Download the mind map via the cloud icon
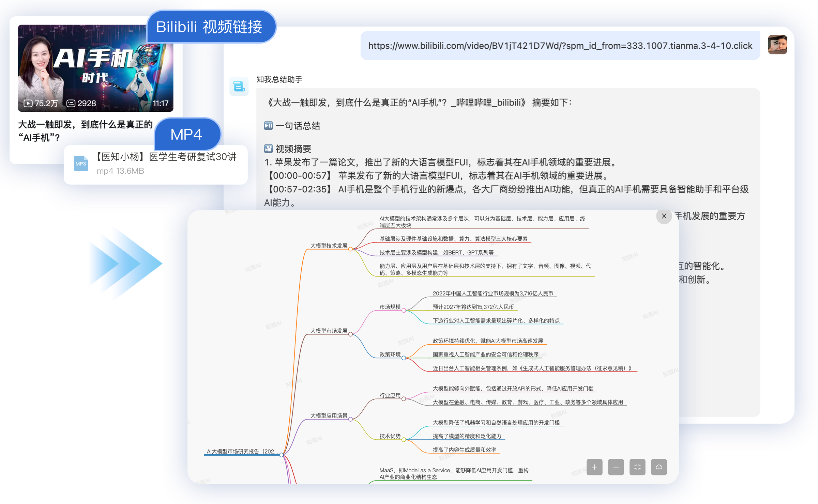 tap(659, 467)
